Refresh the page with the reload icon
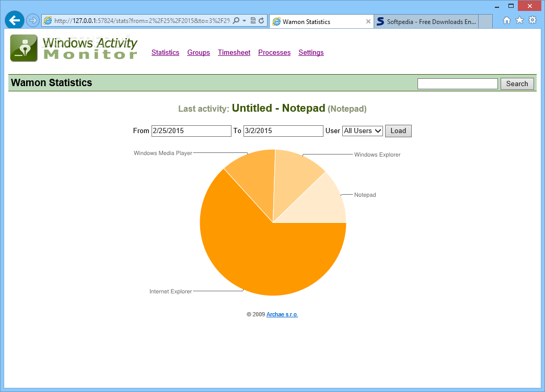The width and height of the screenshot is (545, 392). point(261,20)
